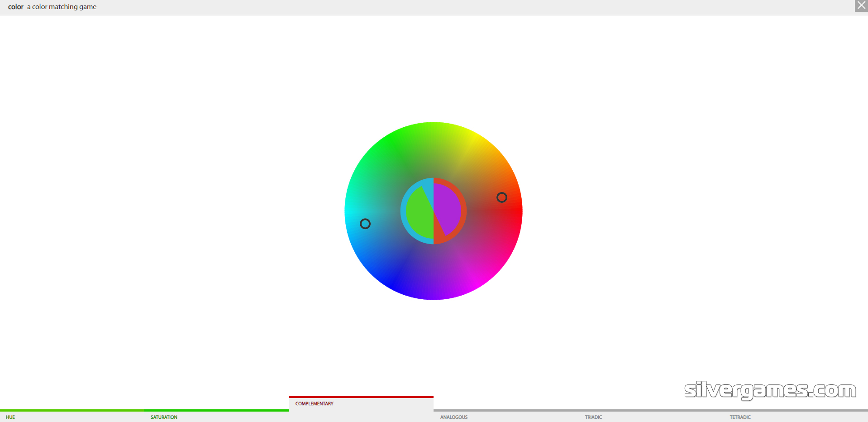This screenshot has width=868, height=422.
Task: Open the TRIADIC stage tab
Action: (593, 417)
